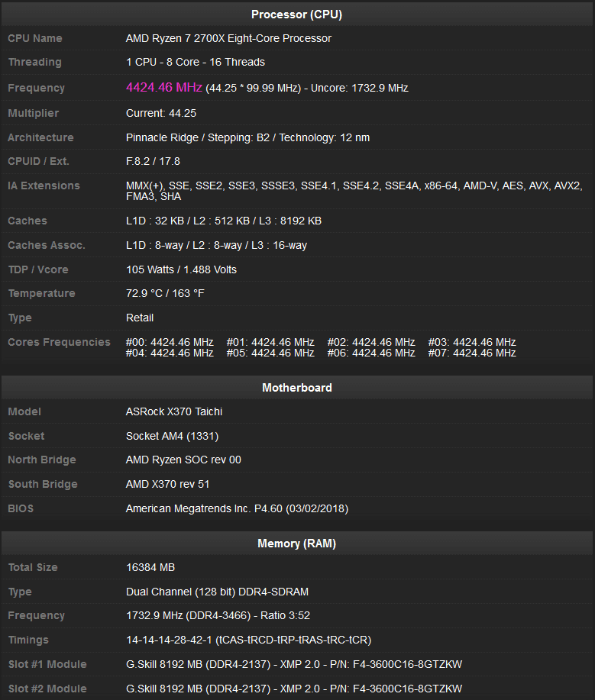Click the Architecture value Pinnacle Ridge
Image resolution: width=595 pixels, height=700 pixels.
[247, 137]
